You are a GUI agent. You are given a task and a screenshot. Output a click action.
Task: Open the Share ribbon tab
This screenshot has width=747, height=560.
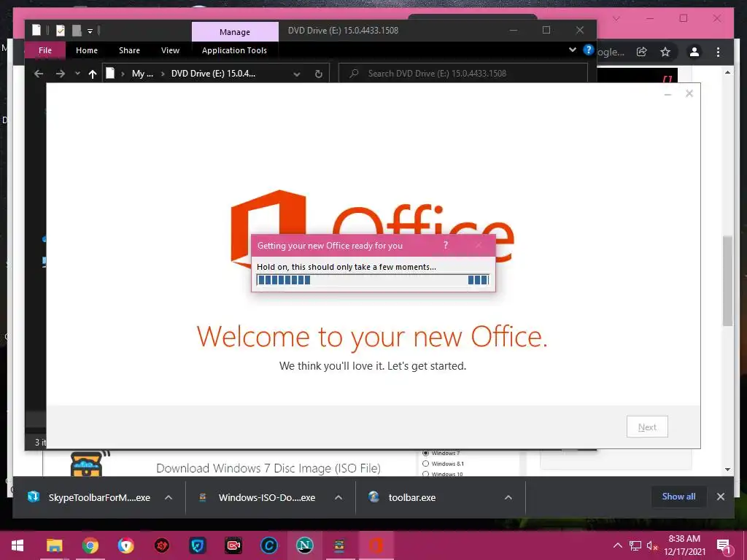(x=130, y=50)
